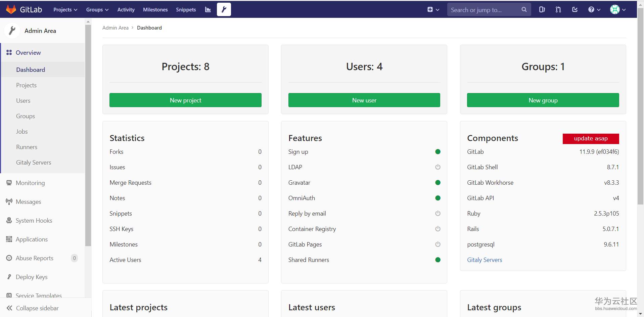The height and width of the screenshot is (317, 644).
Task: Expand the Projects dropdown in navbar
Action: 65,9
